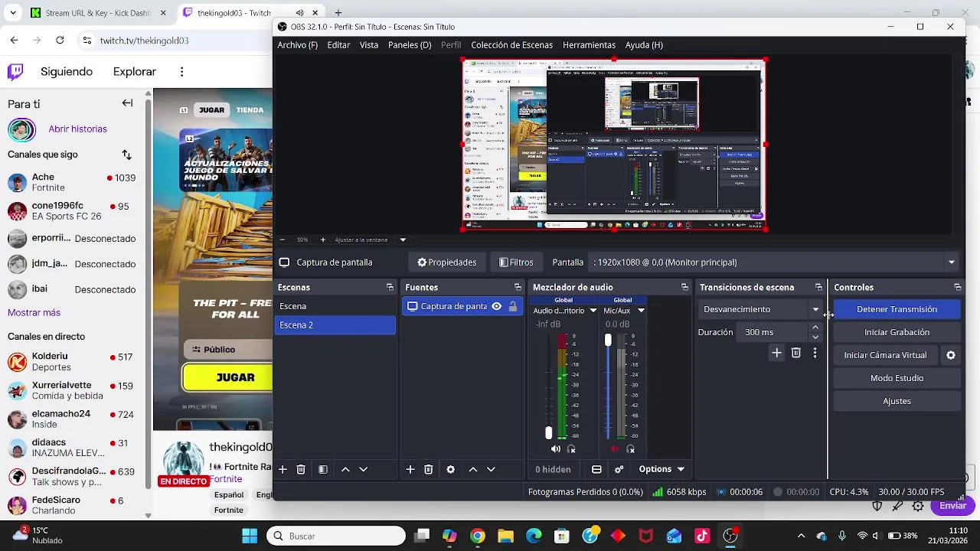Select the Escena item in scenes list
The height and width of the screenshot is (551, 980).
pos(335,306)
